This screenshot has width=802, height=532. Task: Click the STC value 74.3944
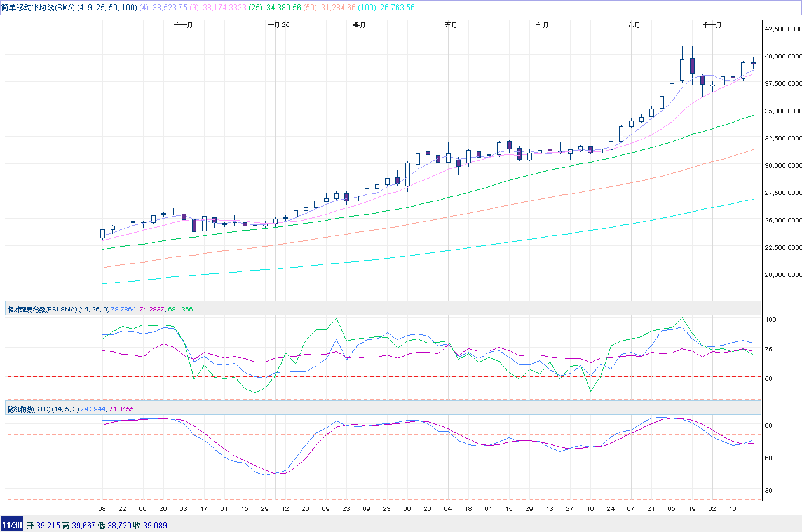tap(93, 409)
